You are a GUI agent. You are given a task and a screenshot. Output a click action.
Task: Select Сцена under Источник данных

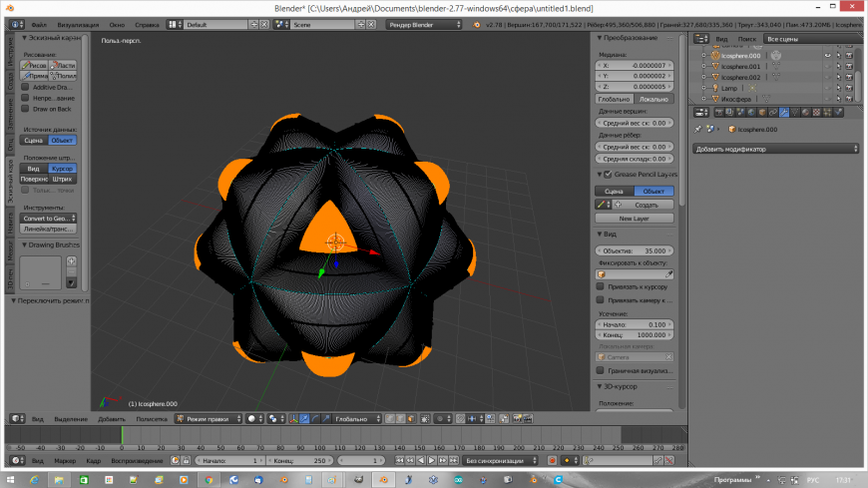click(x=34, y=140)
